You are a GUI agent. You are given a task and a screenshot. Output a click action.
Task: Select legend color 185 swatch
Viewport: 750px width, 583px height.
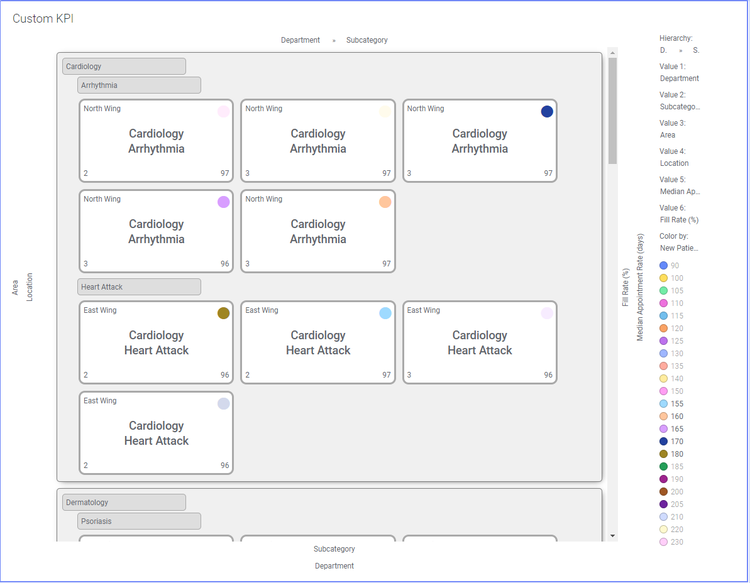[x=663, y=466]
